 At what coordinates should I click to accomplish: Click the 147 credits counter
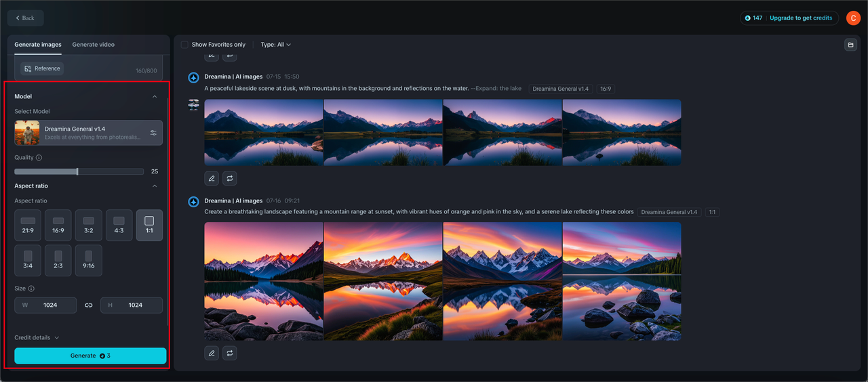click(753, 18)
